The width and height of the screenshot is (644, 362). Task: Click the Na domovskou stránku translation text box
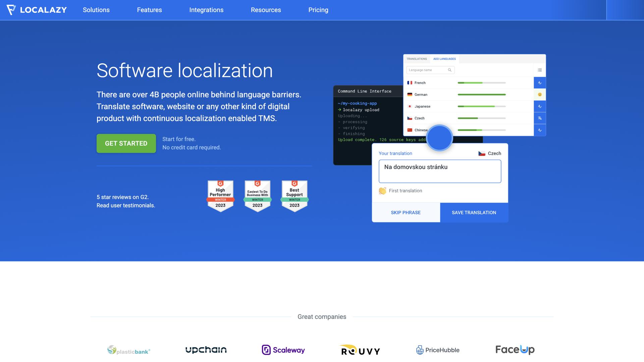pyautogui.click(x=440, y=171)
